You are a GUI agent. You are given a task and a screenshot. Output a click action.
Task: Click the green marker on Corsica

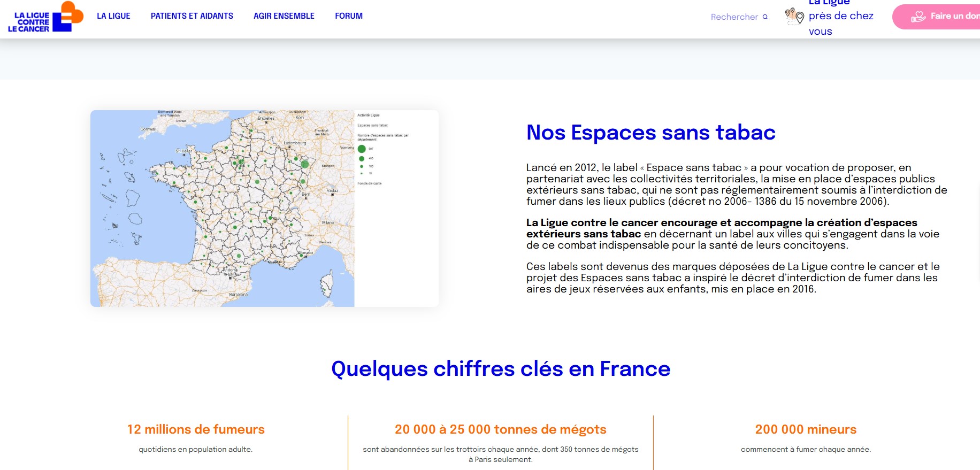pos(324,290)
